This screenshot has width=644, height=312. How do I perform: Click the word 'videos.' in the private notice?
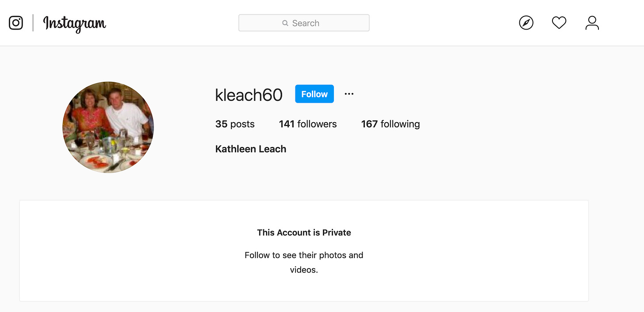pos(304,270)
